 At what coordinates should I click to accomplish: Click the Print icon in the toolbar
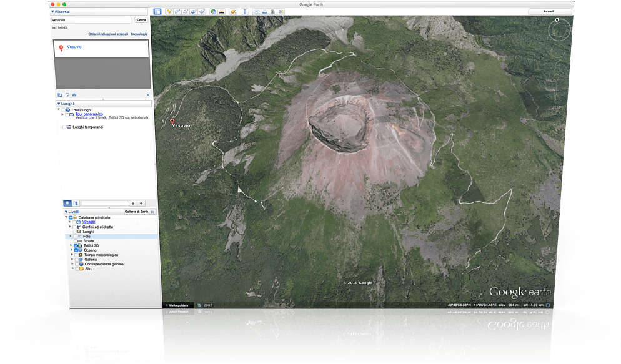(x=265, y=11)
